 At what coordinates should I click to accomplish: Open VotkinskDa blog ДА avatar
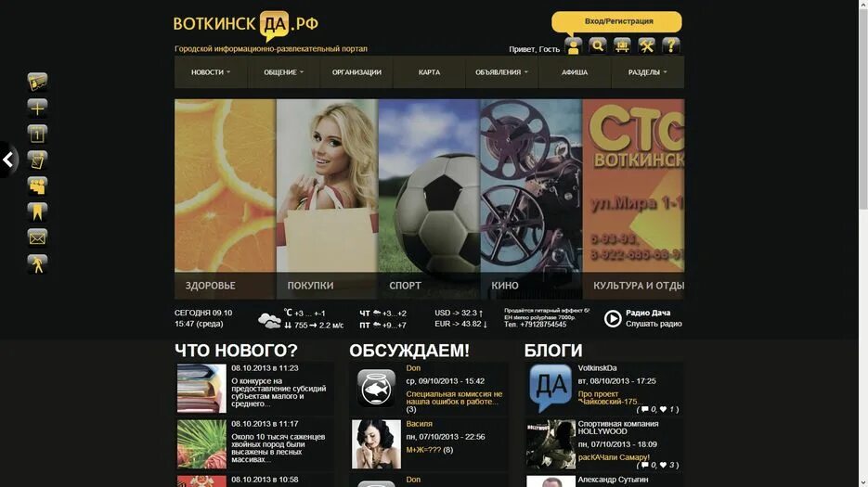point(551,388)
